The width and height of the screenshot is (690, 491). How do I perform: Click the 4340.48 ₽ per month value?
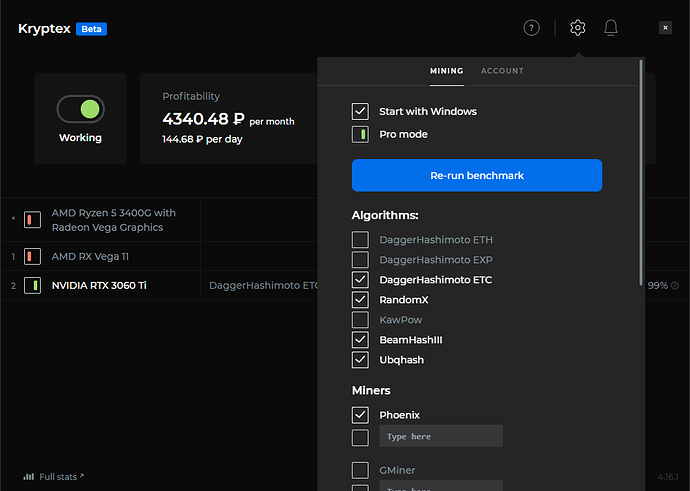click(228, 119)
